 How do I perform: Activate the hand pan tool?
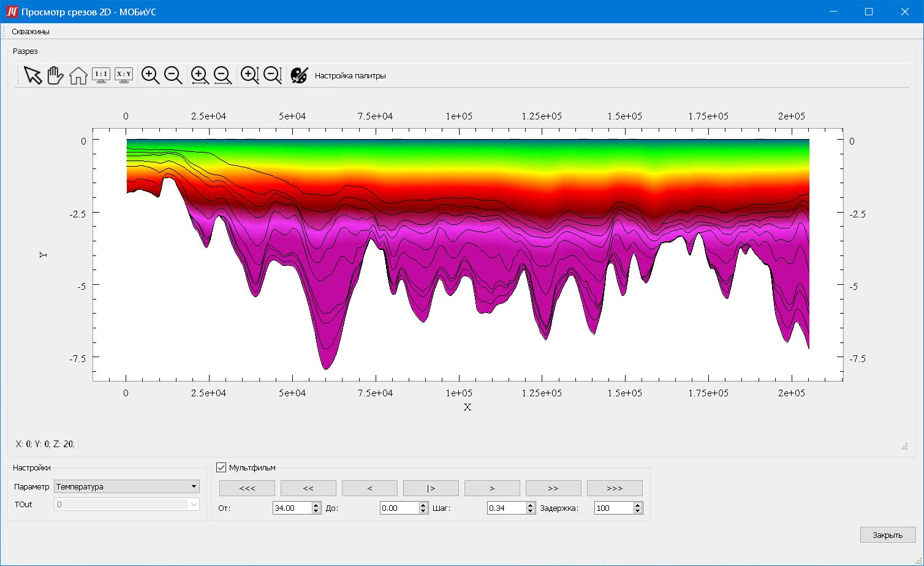point(55,75)
